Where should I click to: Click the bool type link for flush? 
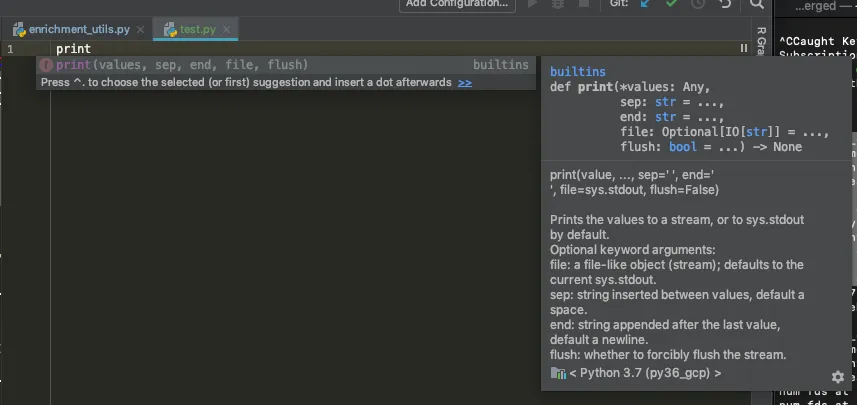tap(683, 146)
